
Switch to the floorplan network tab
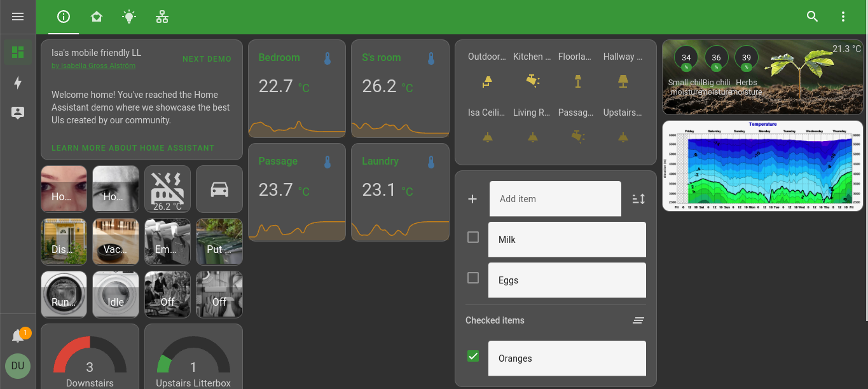click(162, 17)
